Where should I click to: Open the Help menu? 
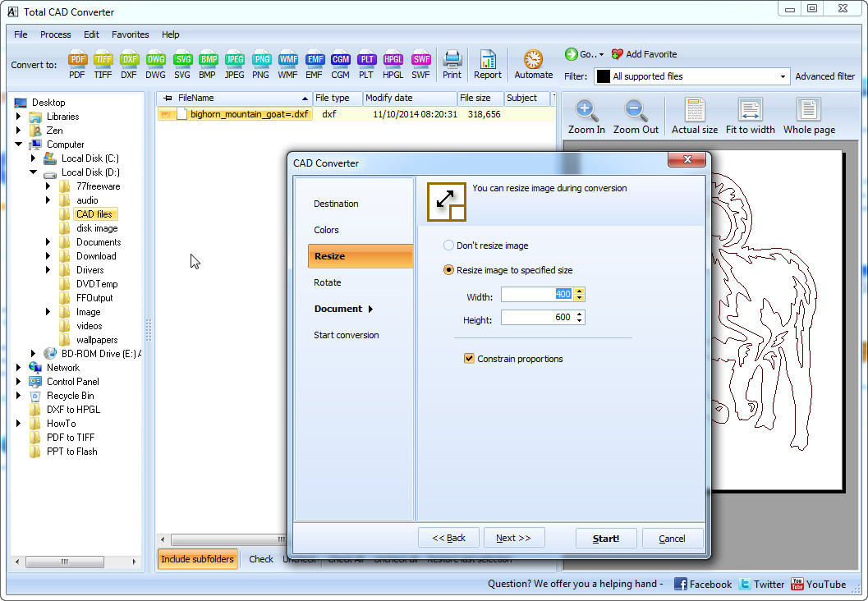point(171,34)
